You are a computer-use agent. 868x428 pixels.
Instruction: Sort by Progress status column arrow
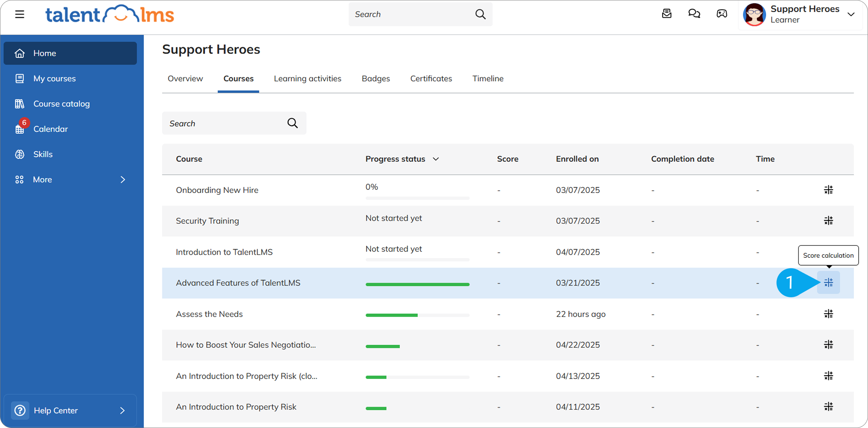click(436, 159)
